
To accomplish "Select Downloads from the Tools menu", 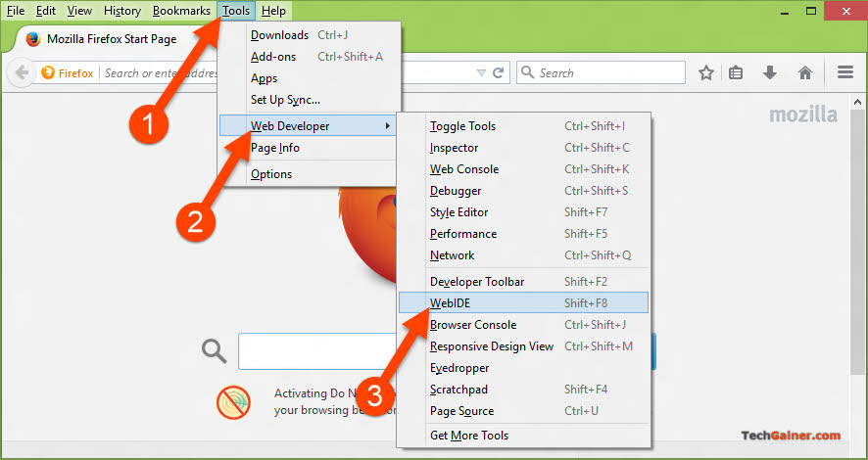I will (x=309, y=35).
